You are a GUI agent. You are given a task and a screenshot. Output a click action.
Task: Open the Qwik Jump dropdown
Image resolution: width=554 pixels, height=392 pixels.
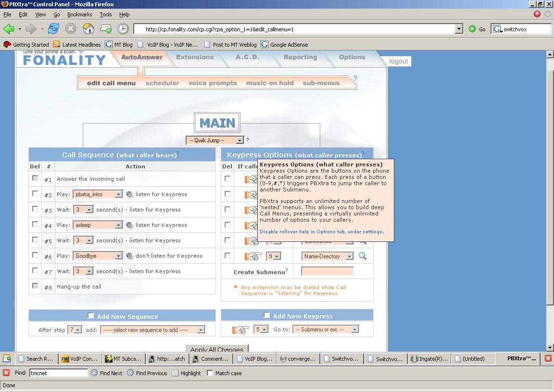click(x=215, y=140)
